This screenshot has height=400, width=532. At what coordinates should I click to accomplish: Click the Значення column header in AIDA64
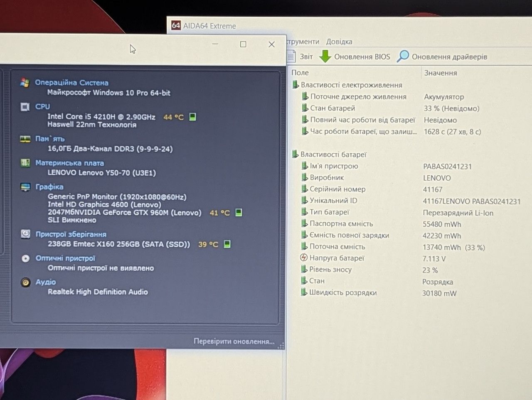coord(441,73)
